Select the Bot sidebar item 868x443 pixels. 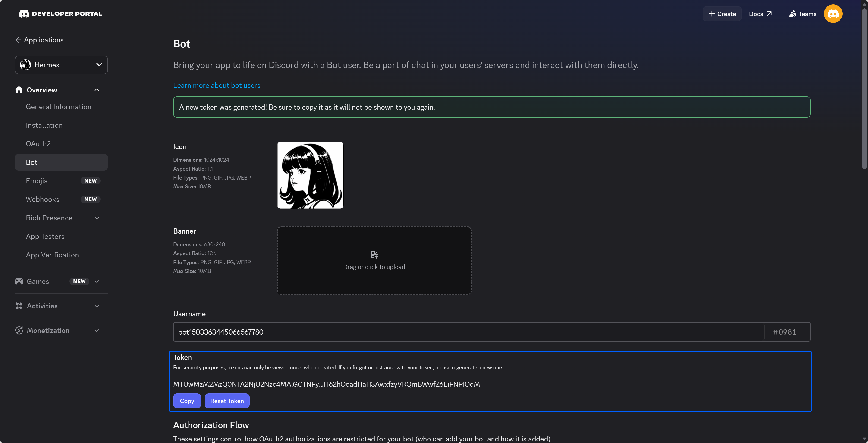[x=61, y=162]
